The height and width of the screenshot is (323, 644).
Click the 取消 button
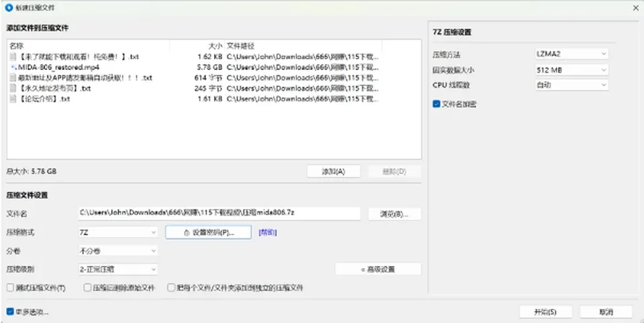[606, 312]
